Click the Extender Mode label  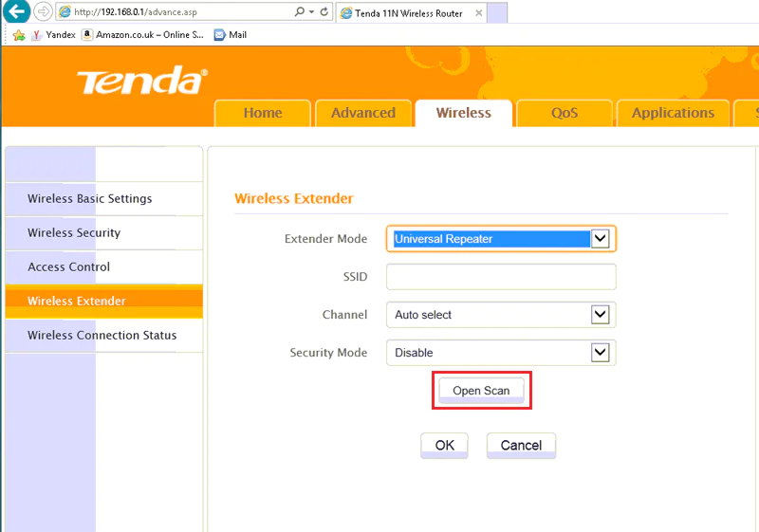325,239
